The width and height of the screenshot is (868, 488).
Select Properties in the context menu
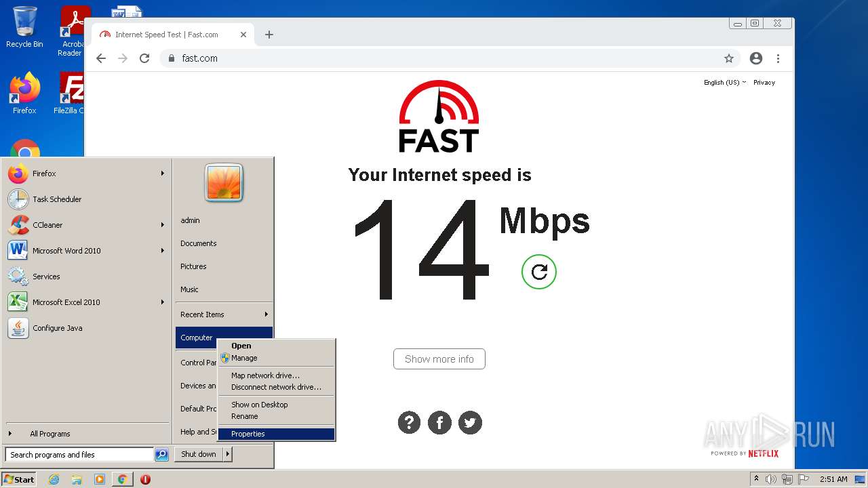pos(277,434)
